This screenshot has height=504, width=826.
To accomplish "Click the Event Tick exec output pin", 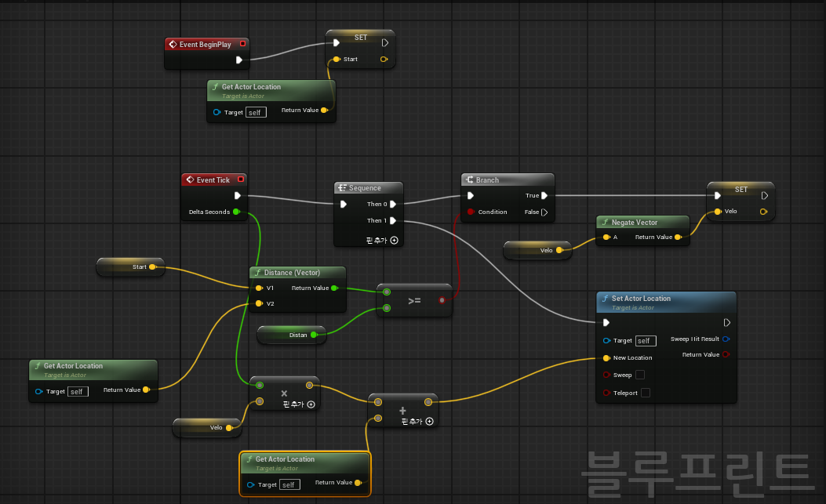I will (238, 195).
